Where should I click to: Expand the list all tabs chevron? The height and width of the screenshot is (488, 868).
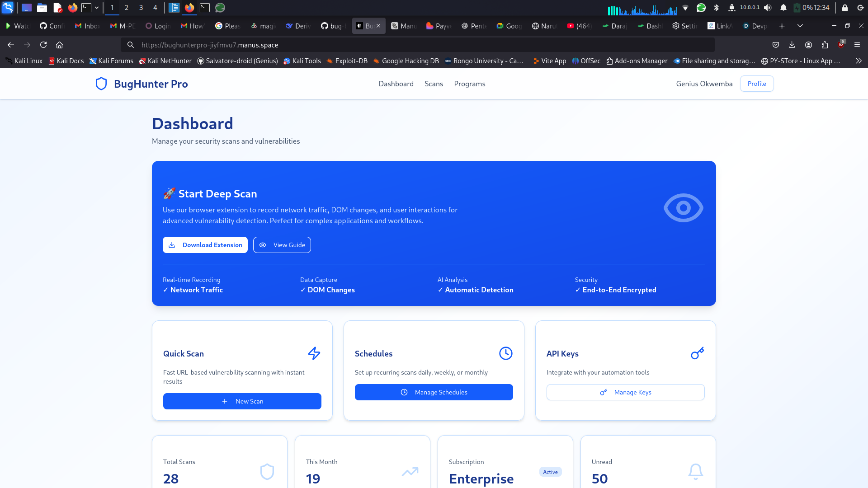point(800,26)
